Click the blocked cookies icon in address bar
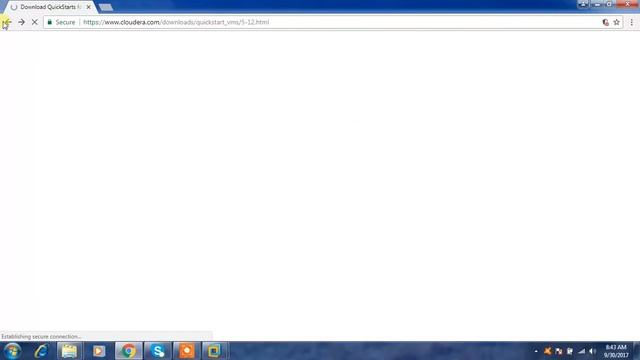 click(605, 22)
